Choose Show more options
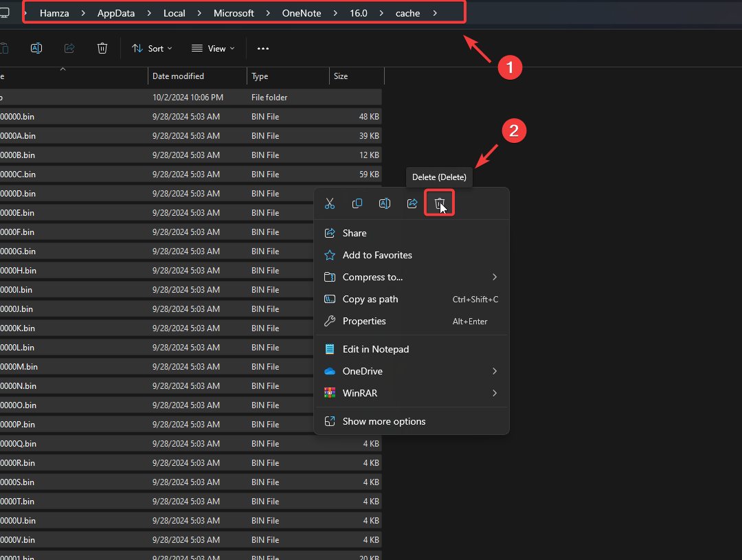Screen dimensions: 742x560 (x=411, y=421)
